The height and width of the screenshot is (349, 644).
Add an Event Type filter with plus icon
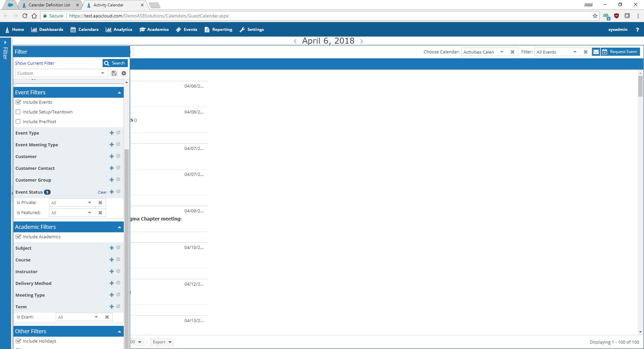[x=112, y=133]
